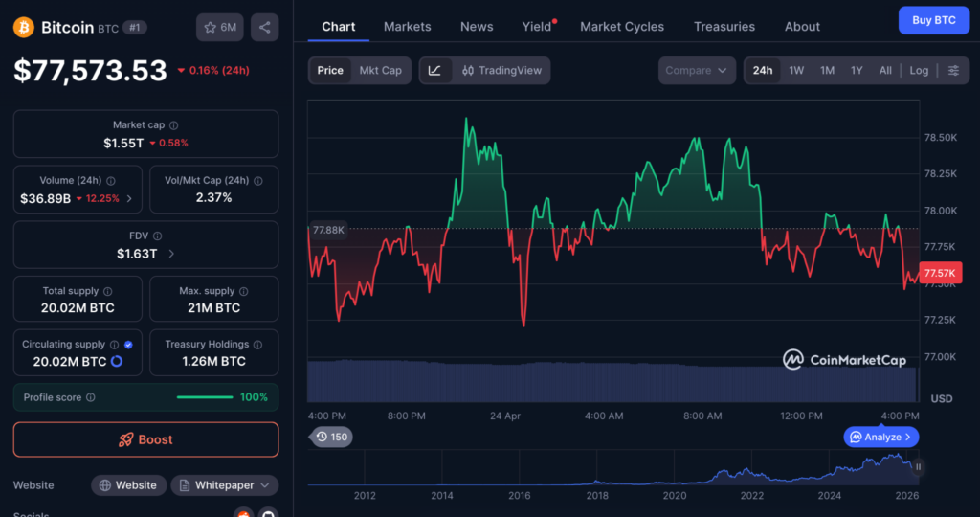Open chart settings sliders icon

[x=953, y=71]
